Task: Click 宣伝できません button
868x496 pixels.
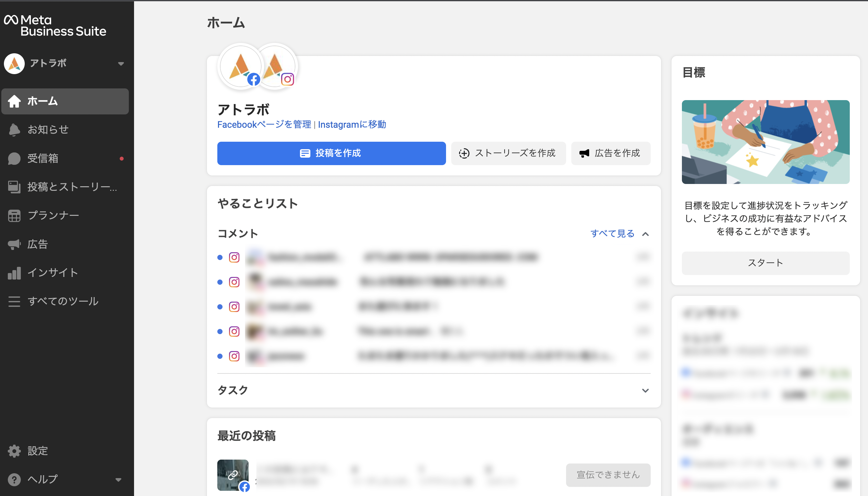Action: pos(608,475)
